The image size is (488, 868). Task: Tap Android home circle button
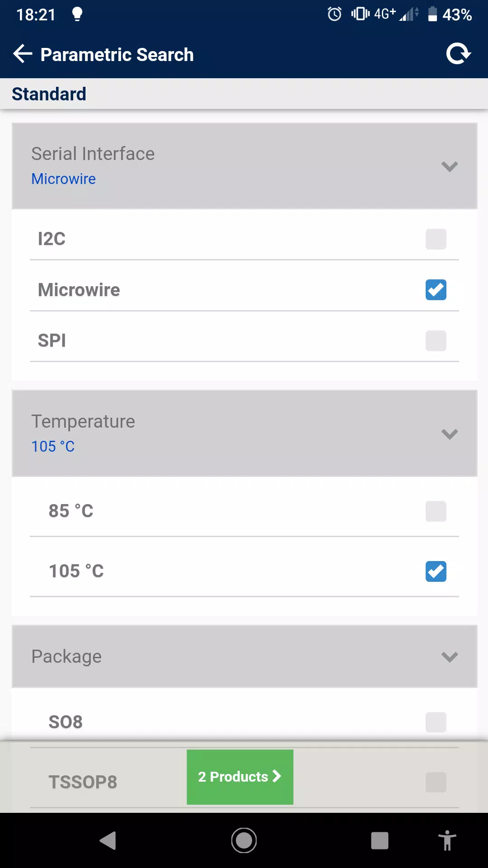point(244,840)
